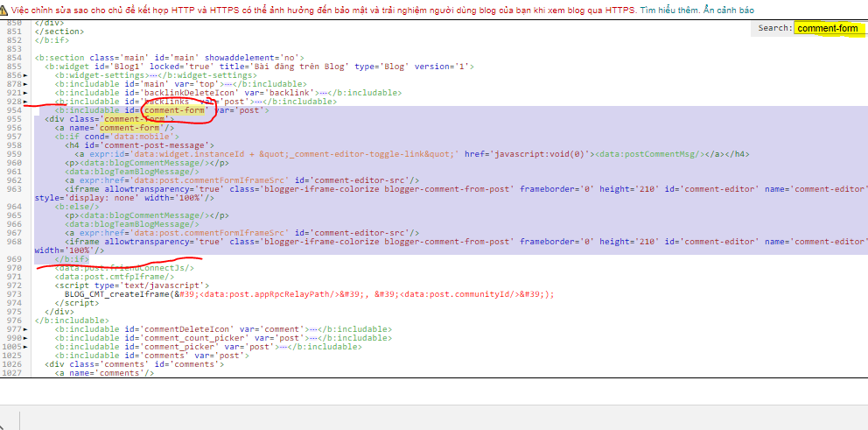Click includable id='comments' line 1025
This screenshot has width=868, height=430.
[x=151, y=356]
